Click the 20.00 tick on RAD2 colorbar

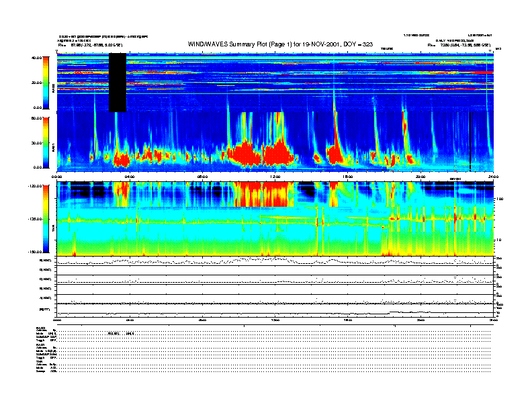tap(36, 83)
